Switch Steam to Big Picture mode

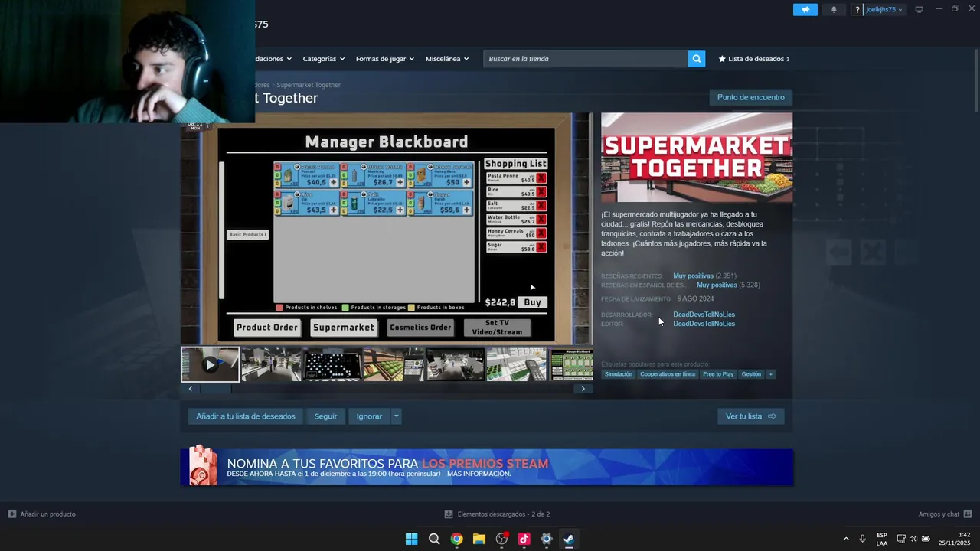click(x=919, y=9)
